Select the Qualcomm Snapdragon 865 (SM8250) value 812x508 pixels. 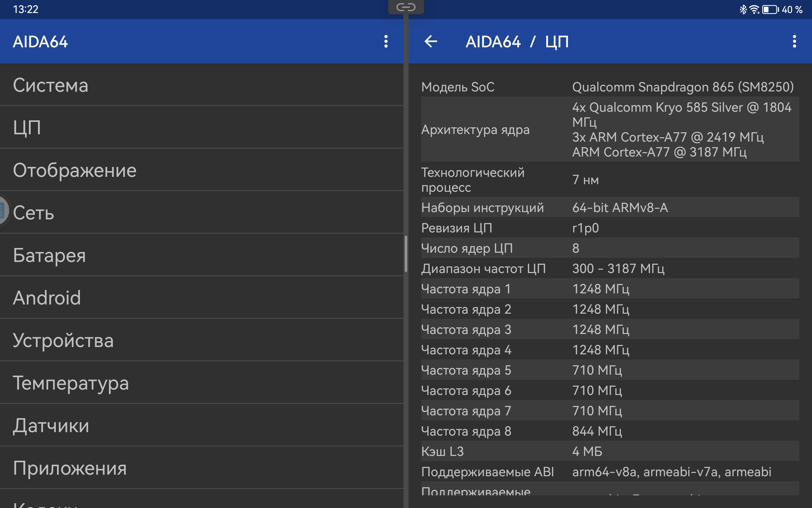(x=683, y=87)
